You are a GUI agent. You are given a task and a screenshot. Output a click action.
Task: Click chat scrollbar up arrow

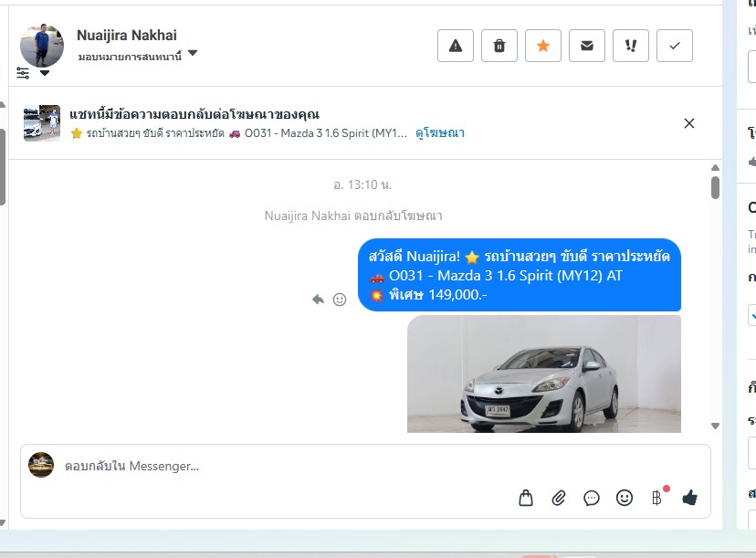(x=715, y=167)
